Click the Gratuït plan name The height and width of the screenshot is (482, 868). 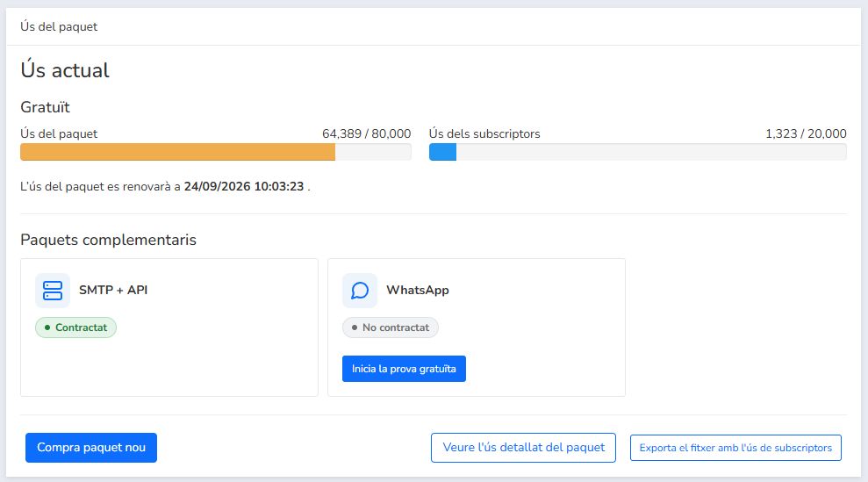tap(46, 107)
